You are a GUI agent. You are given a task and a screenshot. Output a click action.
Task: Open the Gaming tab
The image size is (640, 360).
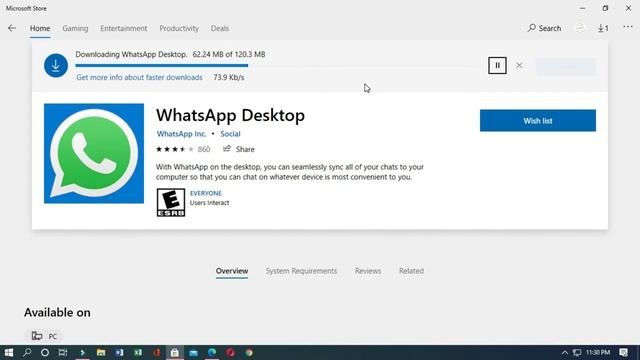pos(75,28)
